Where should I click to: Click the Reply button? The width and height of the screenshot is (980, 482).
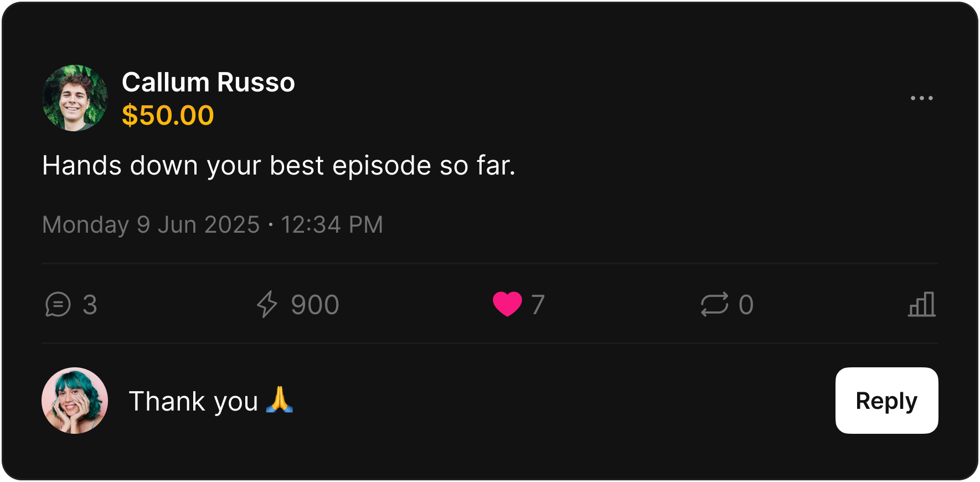886,401
